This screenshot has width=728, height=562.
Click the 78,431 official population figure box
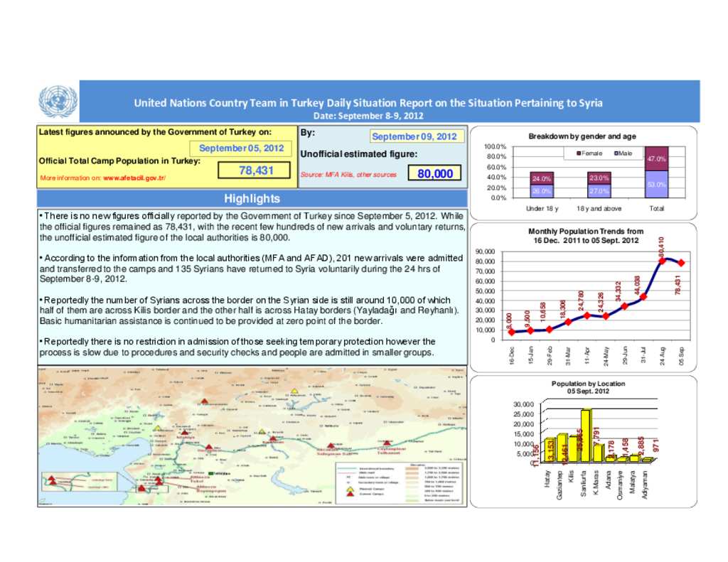(x=258, y=170)
